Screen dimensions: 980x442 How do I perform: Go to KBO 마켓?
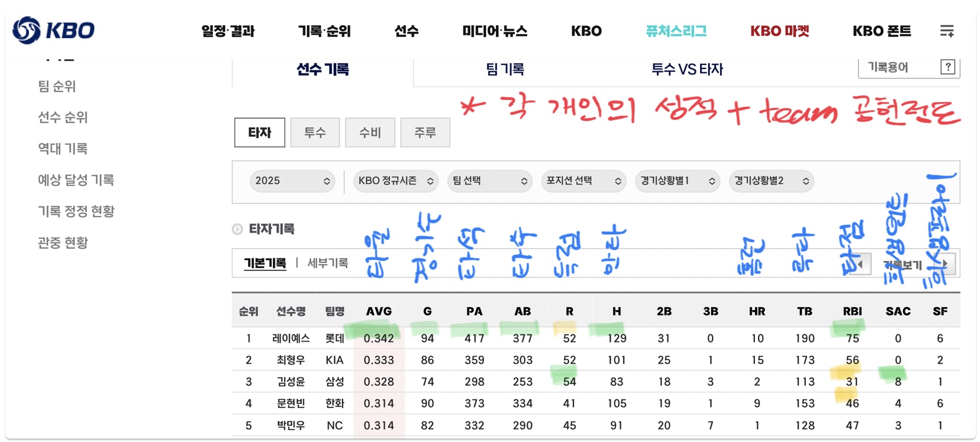(780, 31)
